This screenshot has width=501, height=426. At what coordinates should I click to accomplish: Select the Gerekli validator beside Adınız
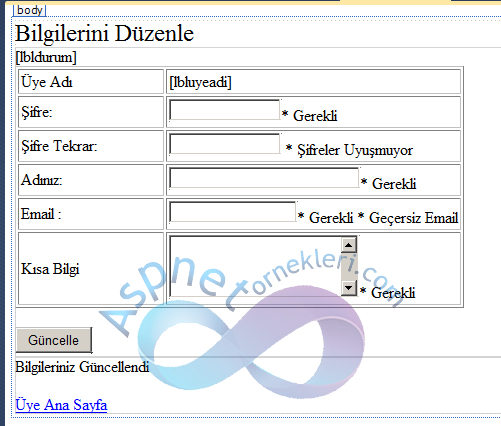pos(389,184)
